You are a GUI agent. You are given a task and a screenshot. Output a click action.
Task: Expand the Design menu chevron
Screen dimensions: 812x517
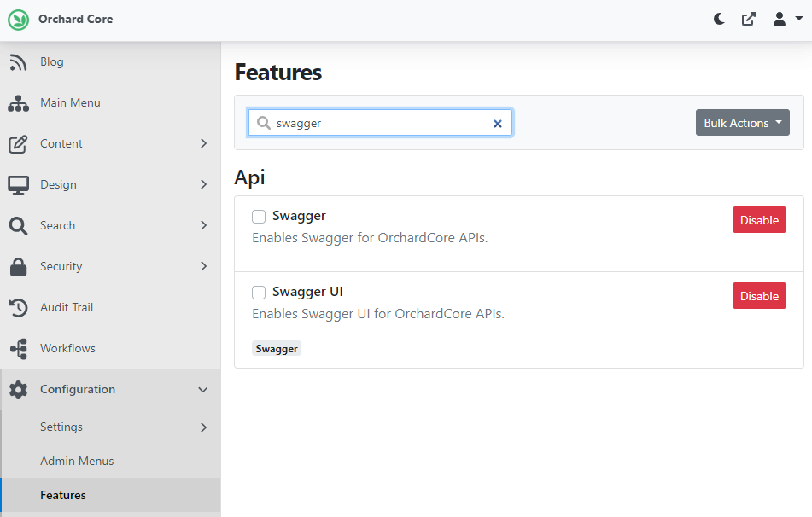tap(203, 184)
